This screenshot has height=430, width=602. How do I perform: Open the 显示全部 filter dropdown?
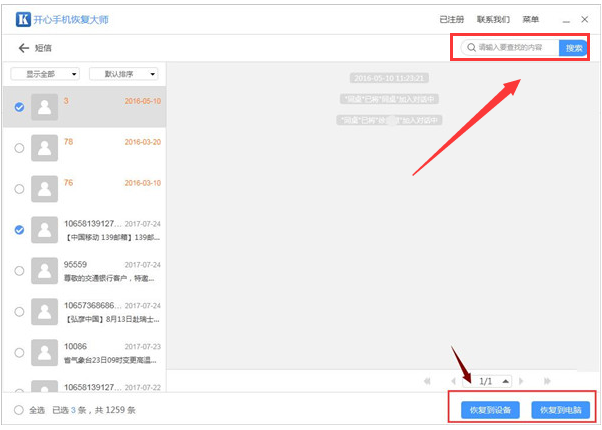click(x=46, y=74)
